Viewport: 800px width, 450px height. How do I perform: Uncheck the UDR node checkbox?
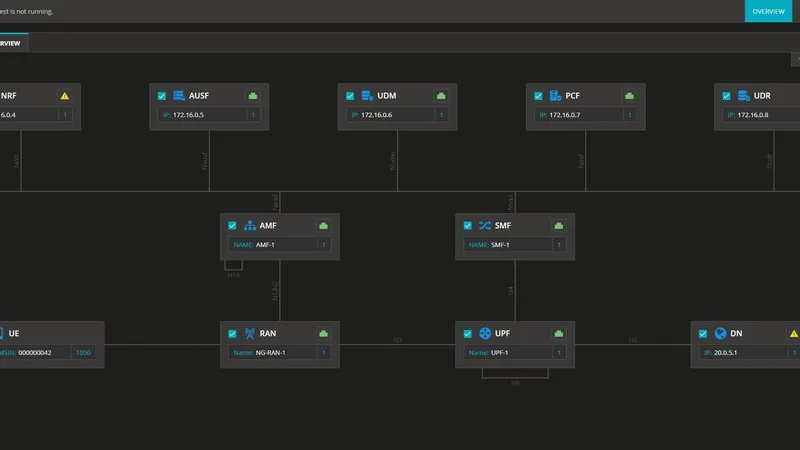pos(727,96)
